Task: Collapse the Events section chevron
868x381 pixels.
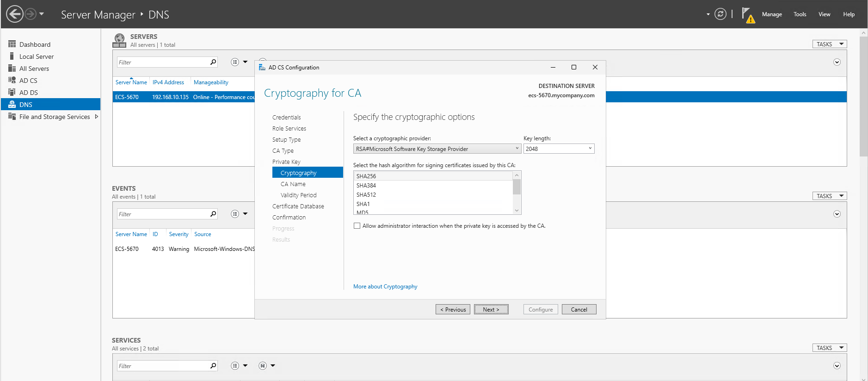Action: pos(837,214)
